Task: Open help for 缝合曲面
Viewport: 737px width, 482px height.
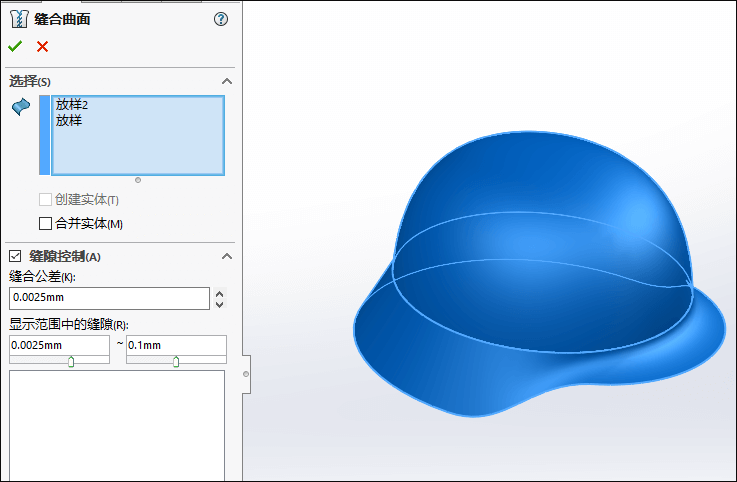Action: coord(221,19)
